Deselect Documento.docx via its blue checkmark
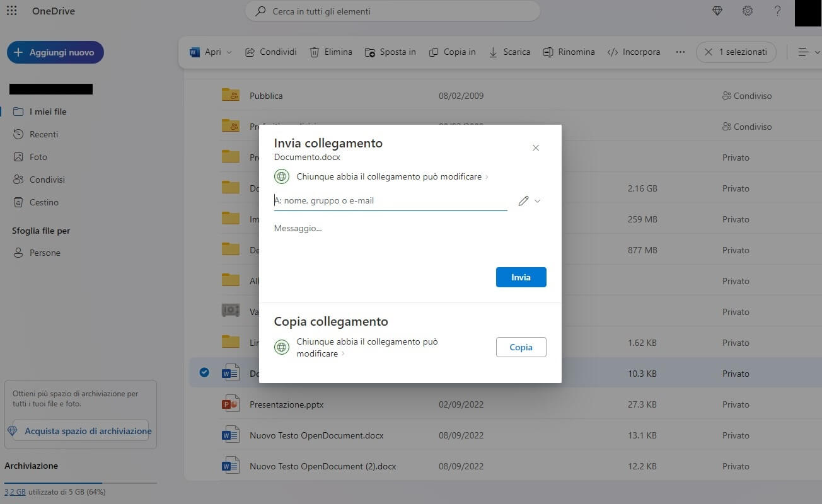This screenshot has width=822, height=504. click(x=204, y=372)
